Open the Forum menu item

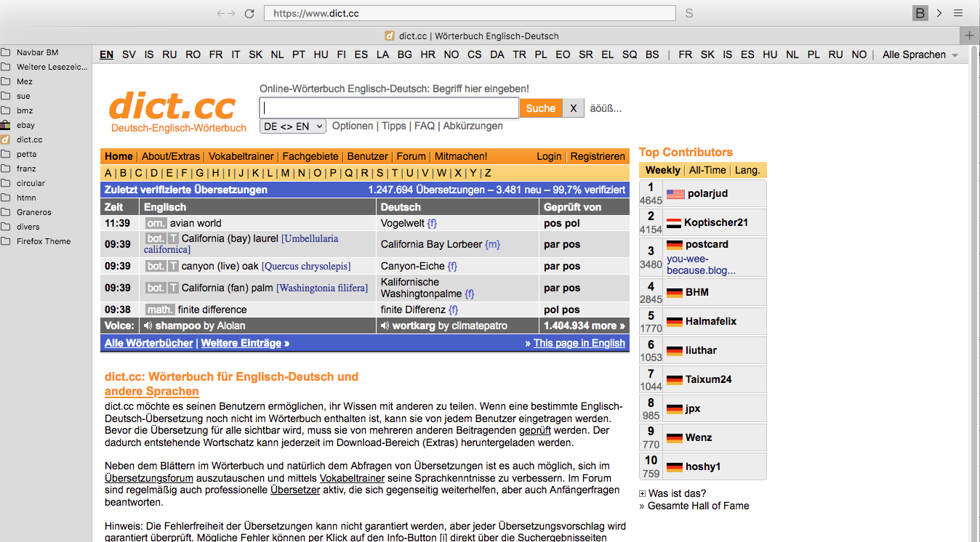coord(411,156)
